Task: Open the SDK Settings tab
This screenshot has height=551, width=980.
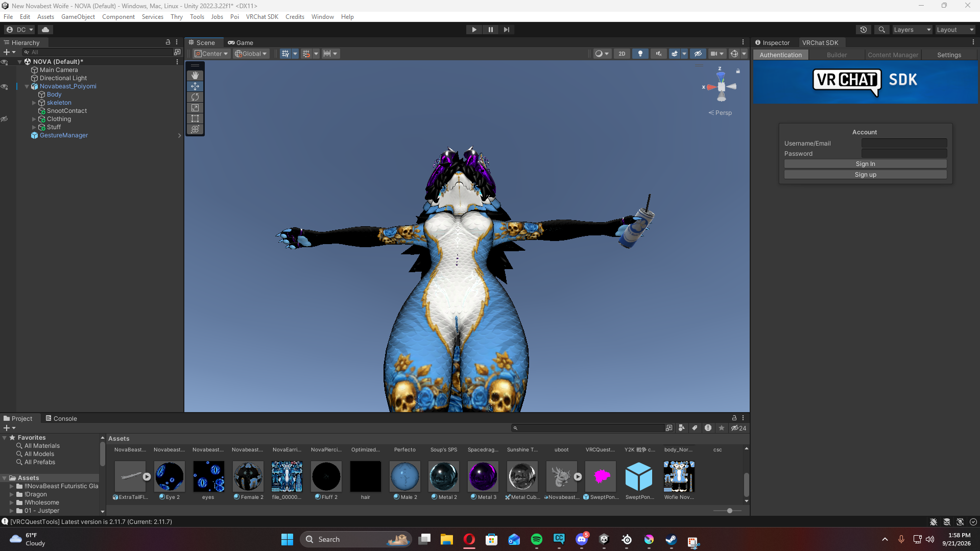Action: coord(949,55)
